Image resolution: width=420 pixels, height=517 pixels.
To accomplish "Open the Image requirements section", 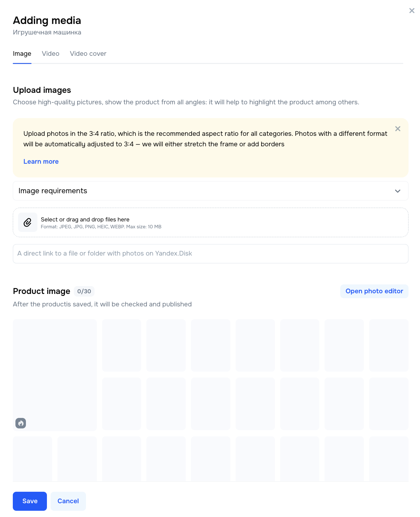I will point(211,191).
